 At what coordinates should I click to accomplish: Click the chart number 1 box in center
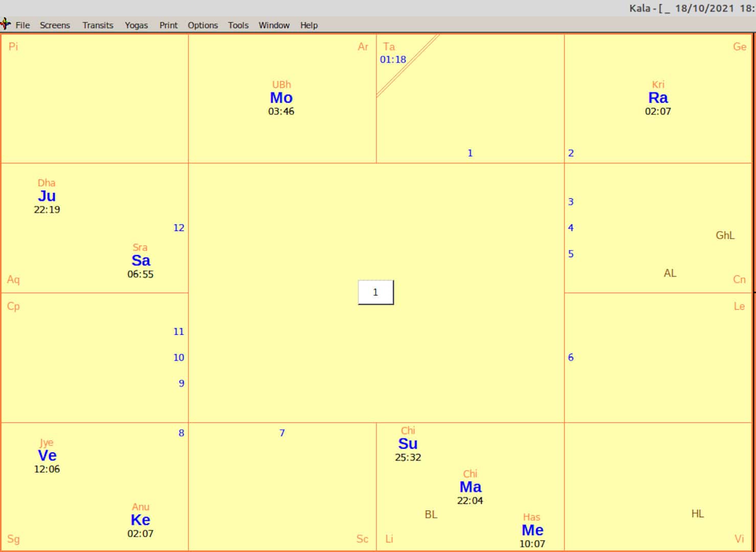[376, 292]
